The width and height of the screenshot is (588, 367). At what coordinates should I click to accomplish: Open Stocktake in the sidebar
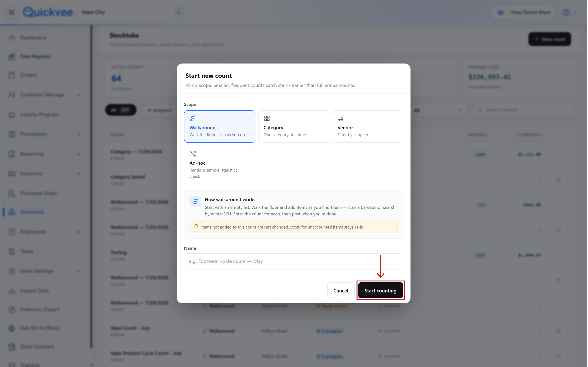[45, 212]
